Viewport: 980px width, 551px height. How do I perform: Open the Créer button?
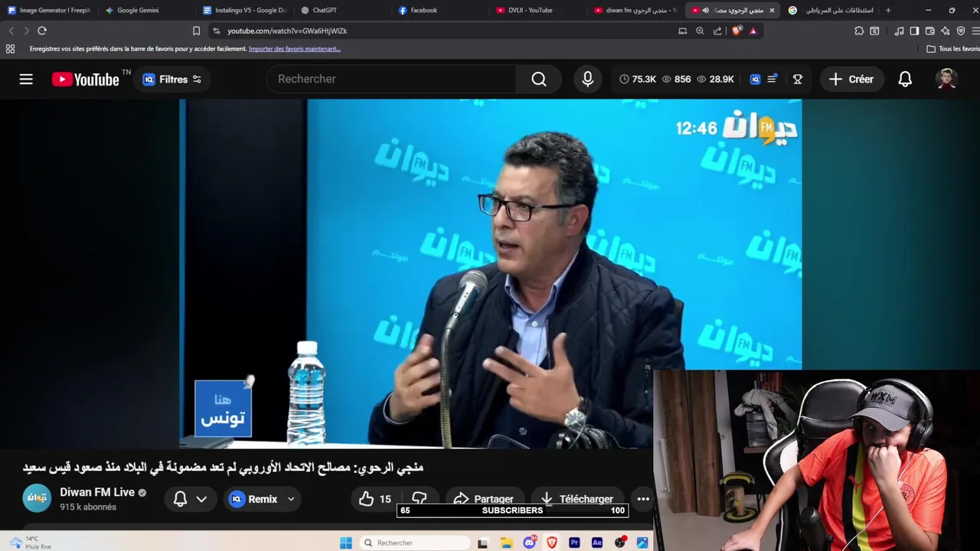pyautogui.click(x=851, y=79)
